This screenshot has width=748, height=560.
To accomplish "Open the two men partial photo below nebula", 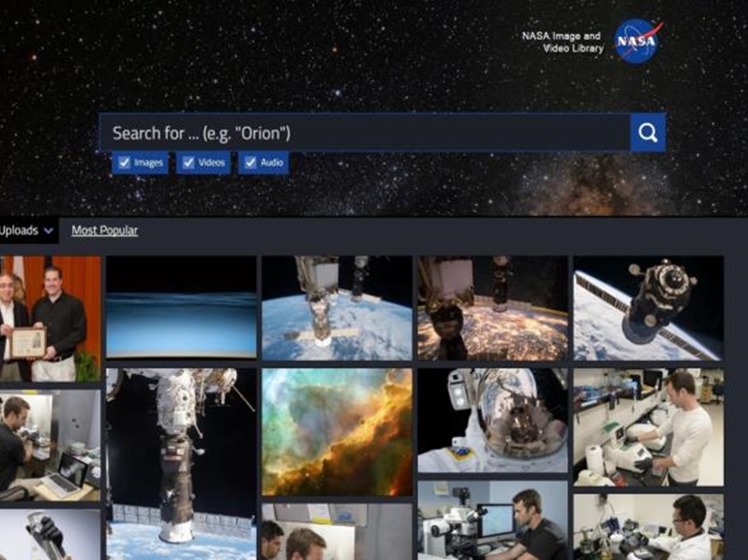I will click(x=337, y=532).
